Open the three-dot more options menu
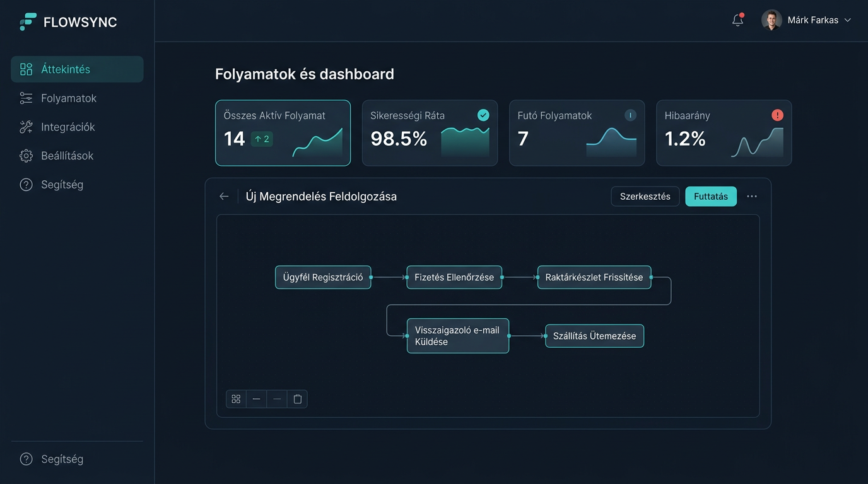 tap(752, 197)
